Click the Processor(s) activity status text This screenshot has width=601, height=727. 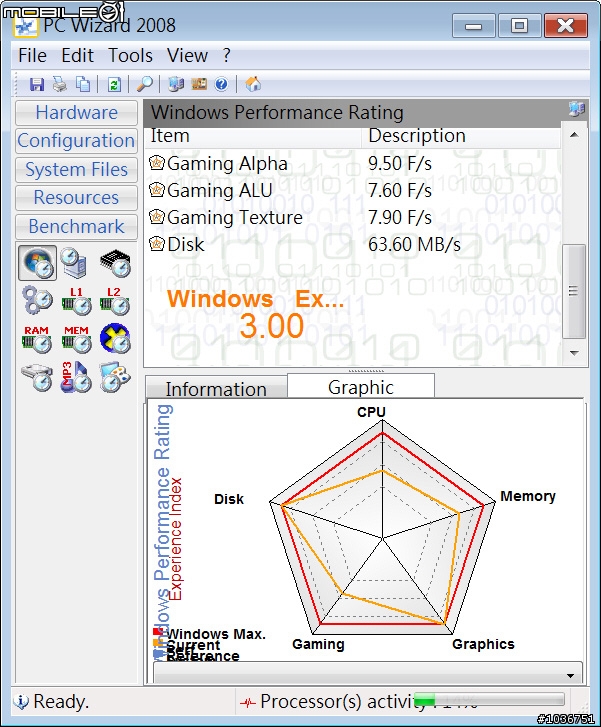point(343,701)
